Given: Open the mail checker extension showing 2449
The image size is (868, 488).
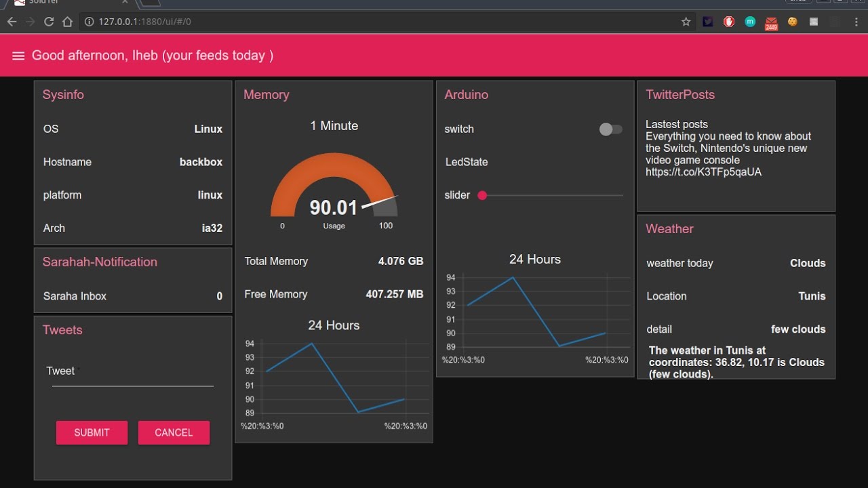Looking at the screenshot, I should [x=771, y=23].
